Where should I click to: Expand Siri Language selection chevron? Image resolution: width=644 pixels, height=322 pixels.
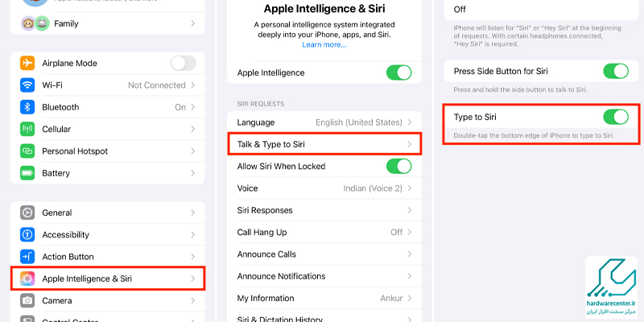point(410,122)
